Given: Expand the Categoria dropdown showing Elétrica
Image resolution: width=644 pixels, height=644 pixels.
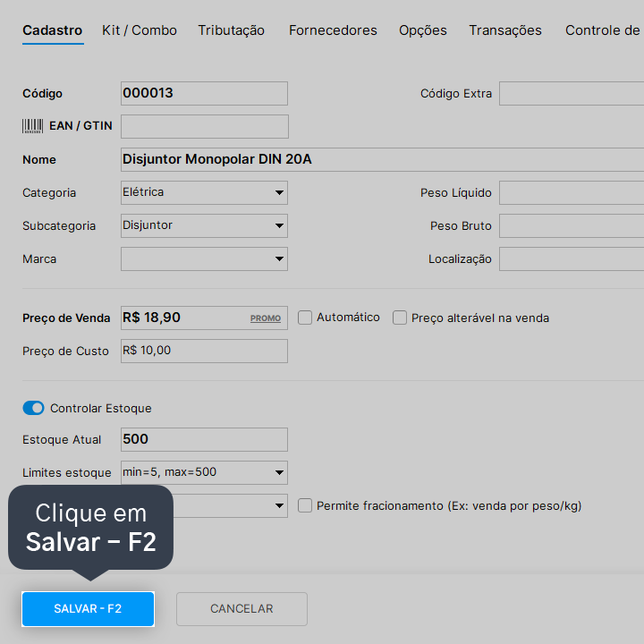Looking at the screenshot, I should click(204, 192).
